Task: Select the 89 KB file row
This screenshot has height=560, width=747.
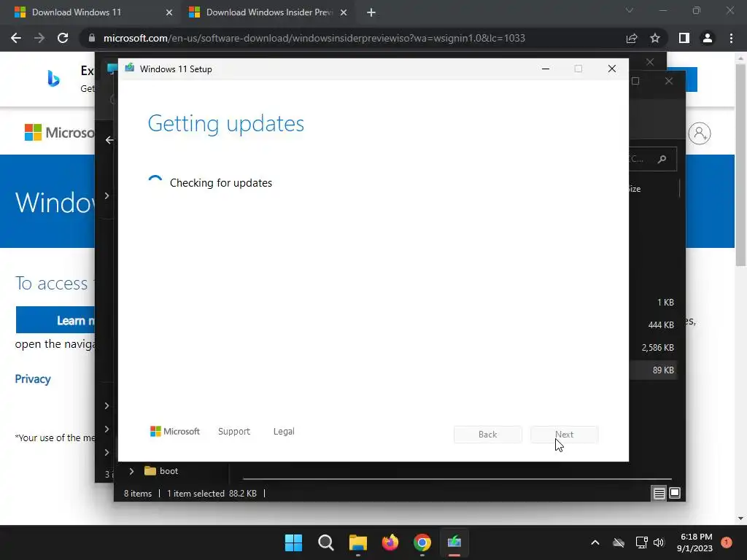Action: (653, 370)
